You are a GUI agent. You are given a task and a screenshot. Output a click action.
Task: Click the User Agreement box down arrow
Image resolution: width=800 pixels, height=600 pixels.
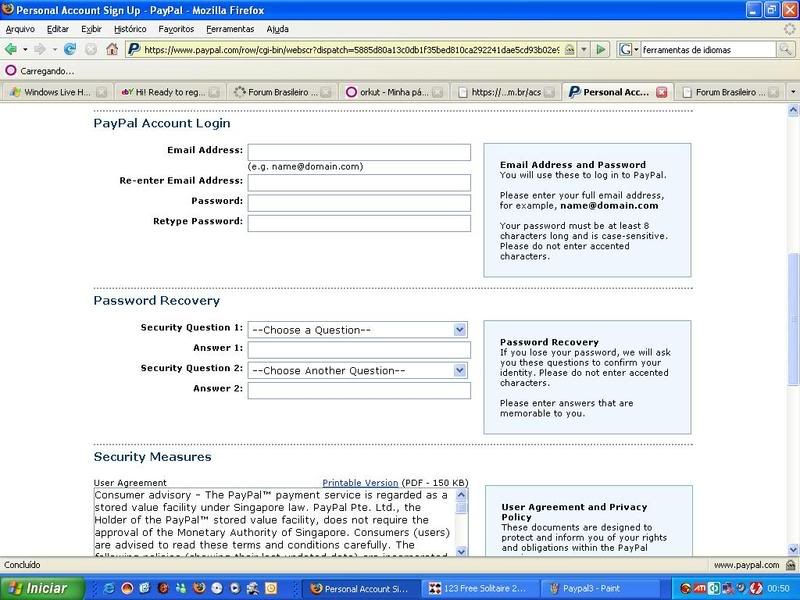(x=461, y=551)
